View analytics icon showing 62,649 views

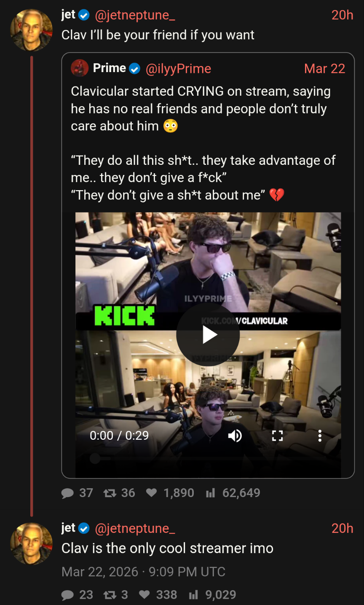[x=210, y=493]
